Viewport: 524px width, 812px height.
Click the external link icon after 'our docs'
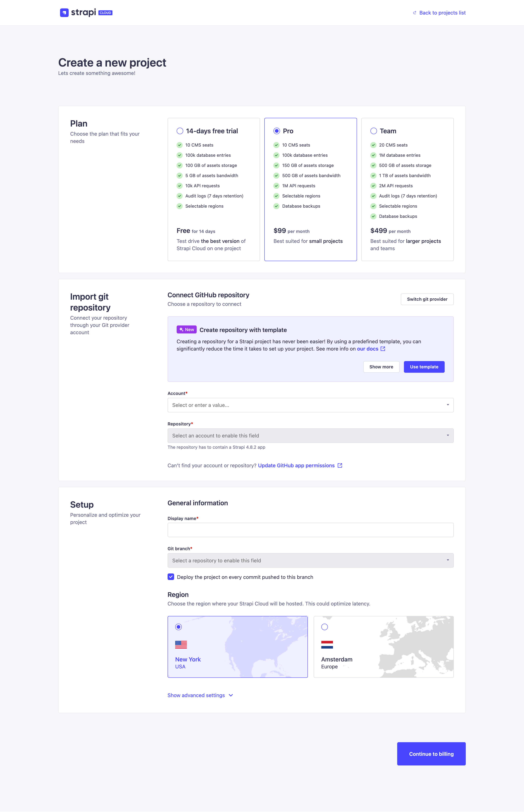pyautogui.click(x=383, y=349)
